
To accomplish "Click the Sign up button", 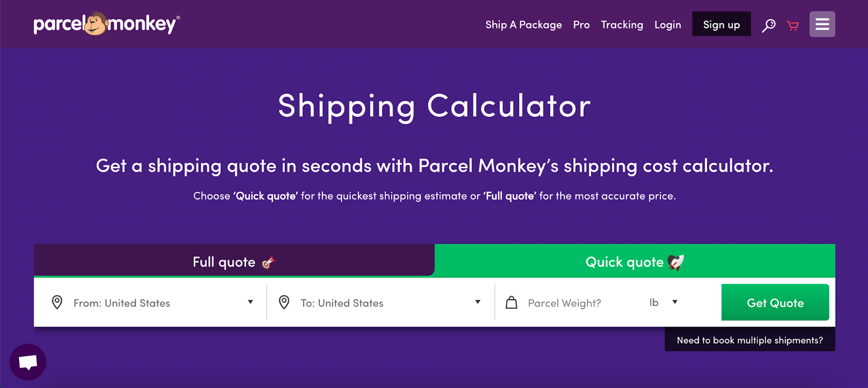I will coord(721,24).
